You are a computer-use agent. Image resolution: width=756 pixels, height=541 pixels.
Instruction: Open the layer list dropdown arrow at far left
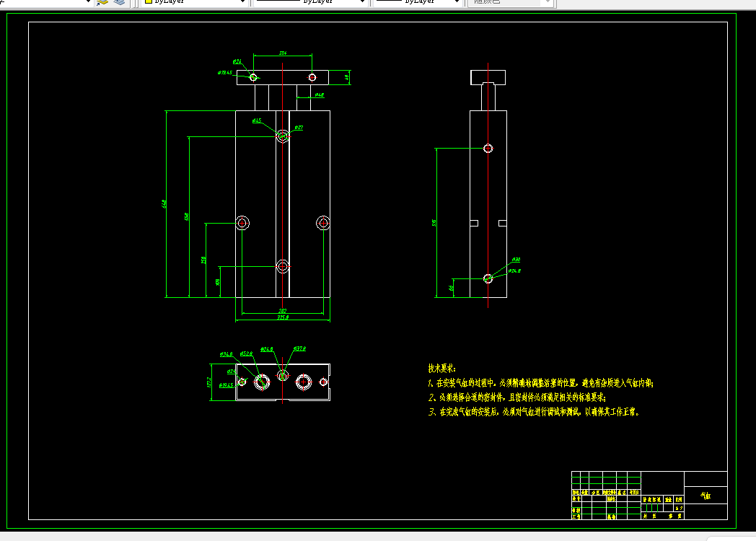[x=88, y=2]
